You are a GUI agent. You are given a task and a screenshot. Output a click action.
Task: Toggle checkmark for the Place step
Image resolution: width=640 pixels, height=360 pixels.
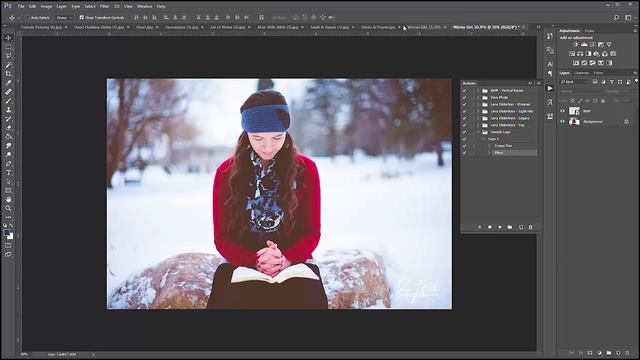(464, 153)
